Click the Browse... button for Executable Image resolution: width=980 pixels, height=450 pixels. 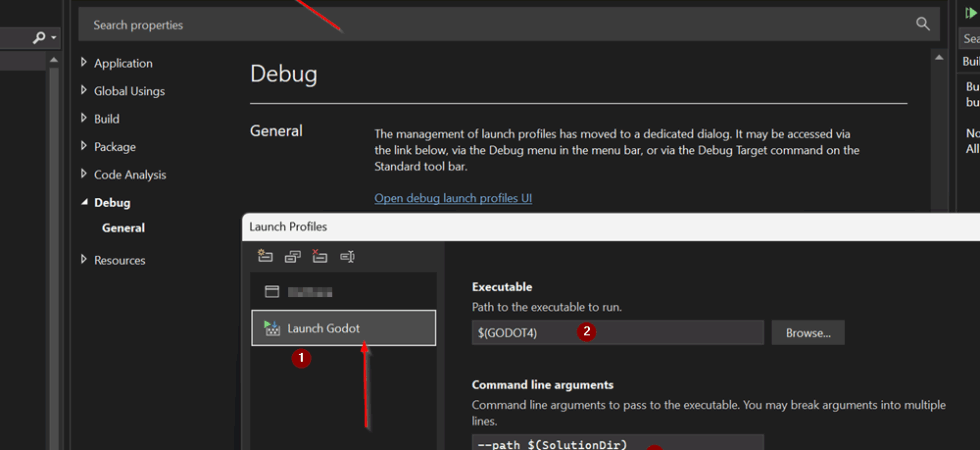coord(807,332)
